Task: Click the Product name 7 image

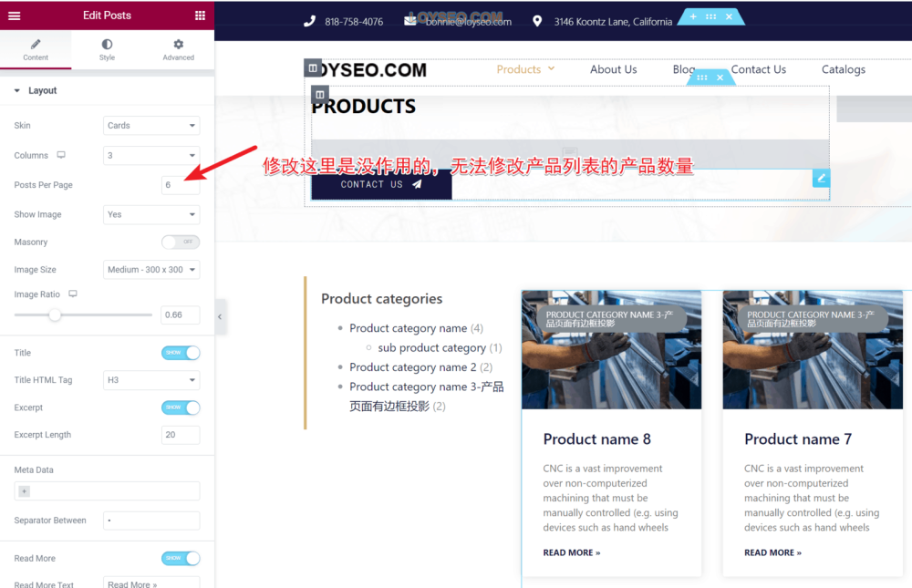Action: [x=813, y=350]
